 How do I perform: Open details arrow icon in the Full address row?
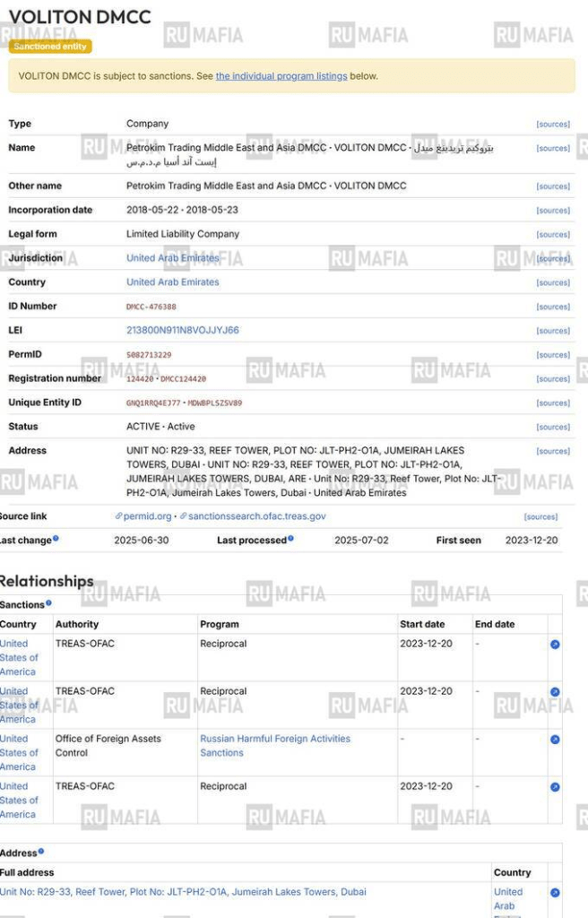[x=555, y=893]
